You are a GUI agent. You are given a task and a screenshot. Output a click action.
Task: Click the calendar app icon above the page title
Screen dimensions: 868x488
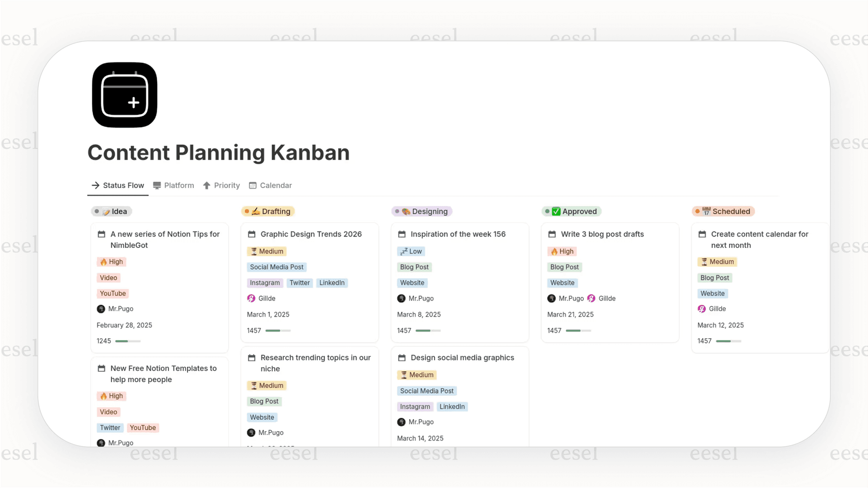click(125, 95)
